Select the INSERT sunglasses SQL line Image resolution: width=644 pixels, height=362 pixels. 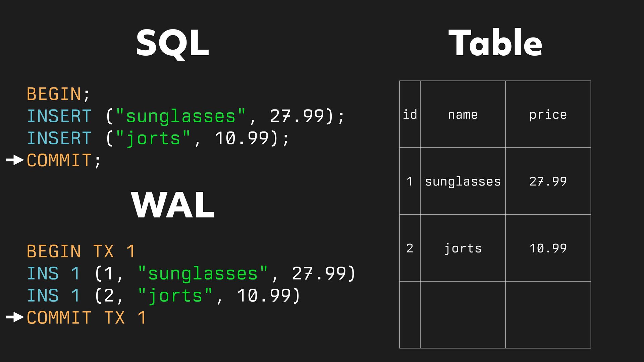pos(185,116)
